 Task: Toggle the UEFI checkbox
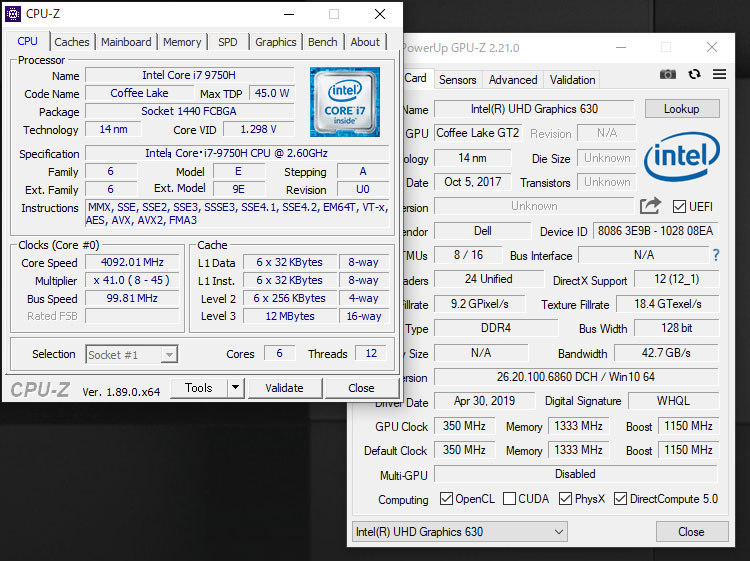click(679, 207)
